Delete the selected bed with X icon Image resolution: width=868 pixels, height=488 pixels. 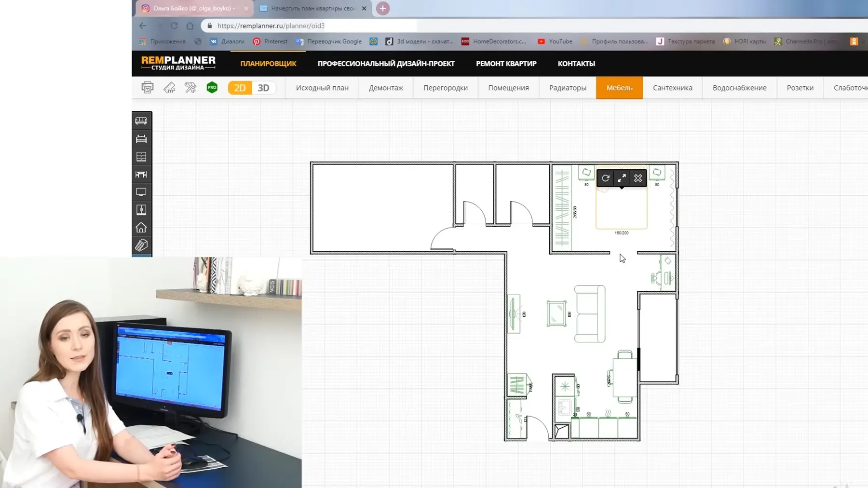tap(638, 178)
